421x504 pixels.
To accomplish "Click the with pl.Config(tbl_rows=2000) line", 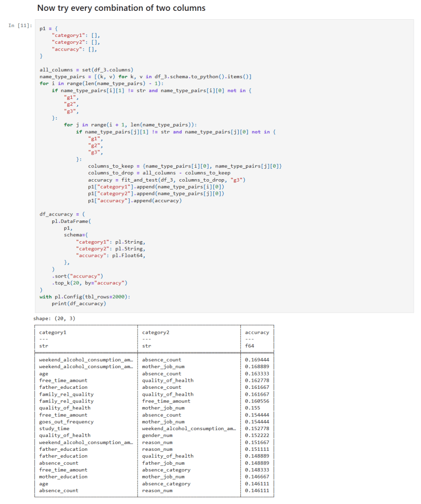I will tap(85, 296).
